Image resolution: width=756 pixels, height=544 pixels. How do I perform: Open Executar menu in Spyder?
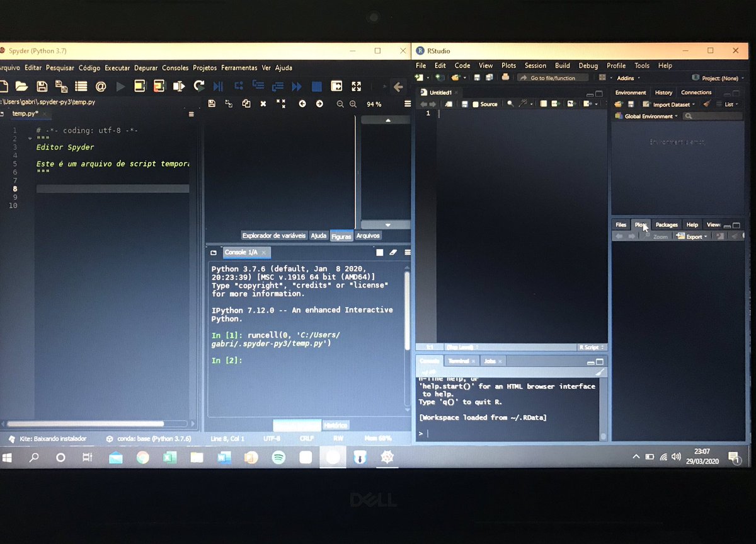[117, 67]
